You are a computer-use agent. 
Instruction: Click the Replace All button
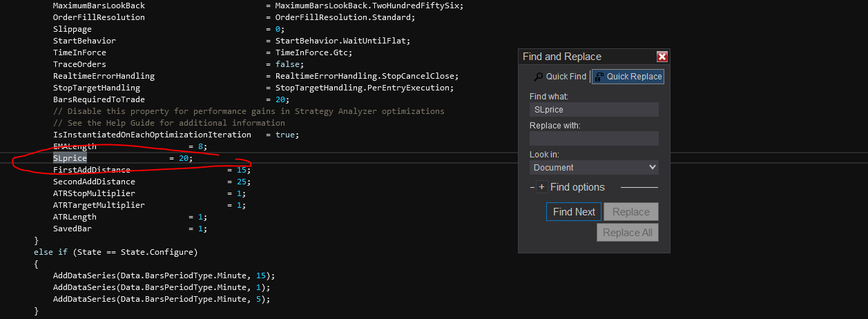click(627, 233)
